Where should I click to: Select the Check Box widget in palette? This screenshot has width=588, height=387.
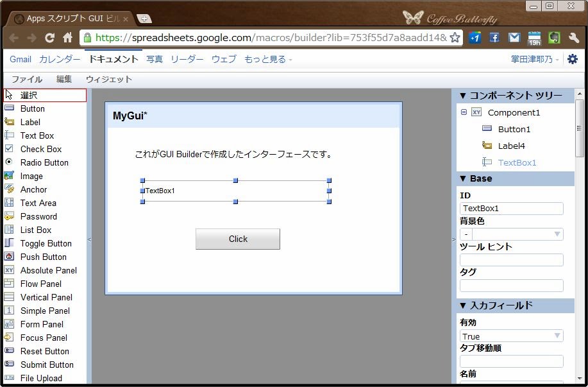point(40,149)
